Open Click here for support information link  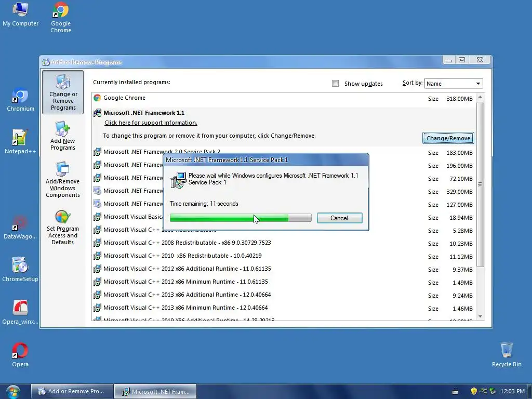(x=151, y=123)
